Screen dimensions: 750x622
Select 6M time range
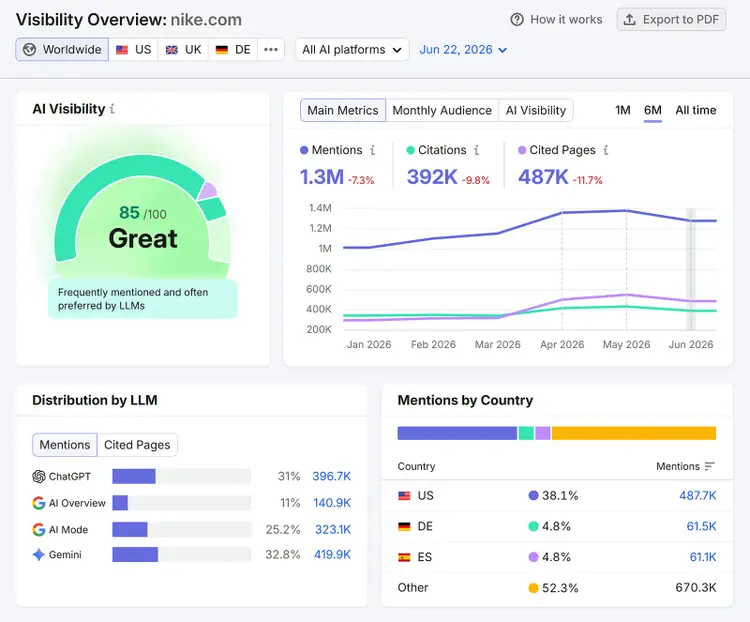[653, 111]
